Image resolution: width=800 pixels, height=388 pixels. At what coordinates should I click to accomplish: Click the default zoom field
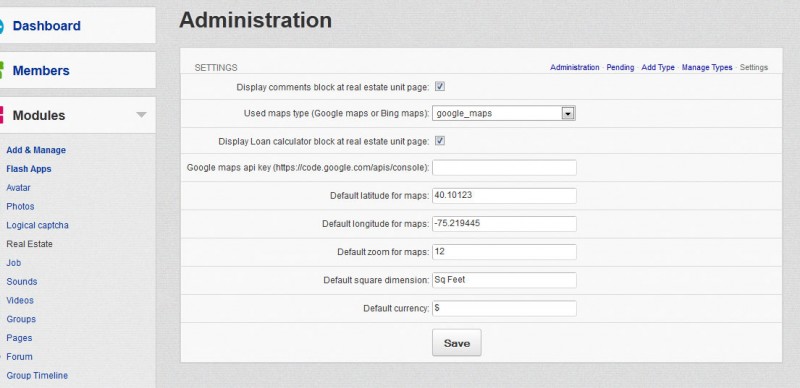tap(505, 252)
